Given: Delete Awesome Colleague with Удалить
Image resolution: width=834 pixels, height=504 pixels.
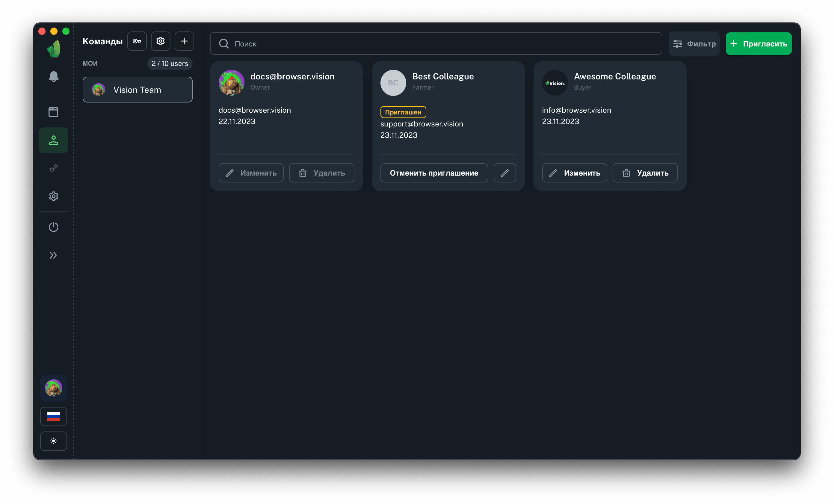Looking at the screenshot, I should [645, 173].
